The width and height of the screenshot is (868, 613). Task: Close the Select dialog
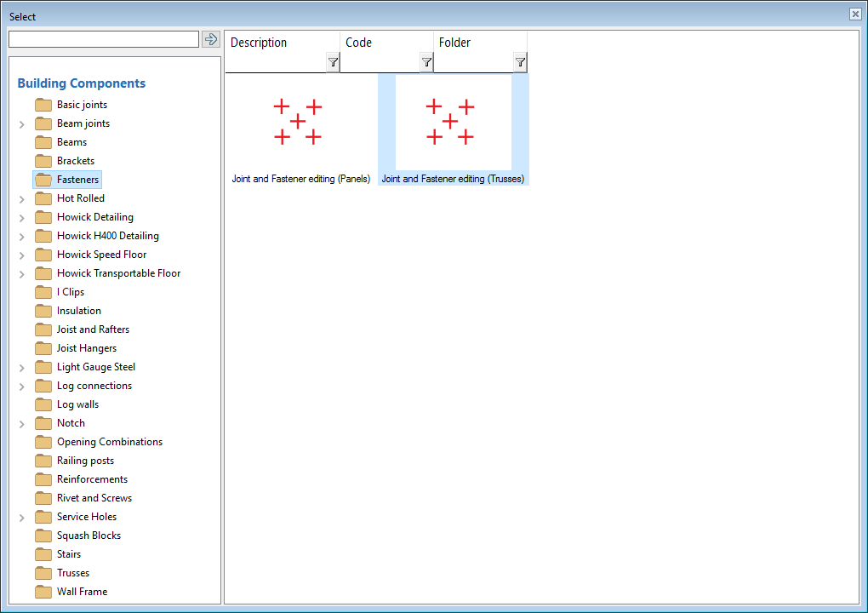tap(855, 14)
